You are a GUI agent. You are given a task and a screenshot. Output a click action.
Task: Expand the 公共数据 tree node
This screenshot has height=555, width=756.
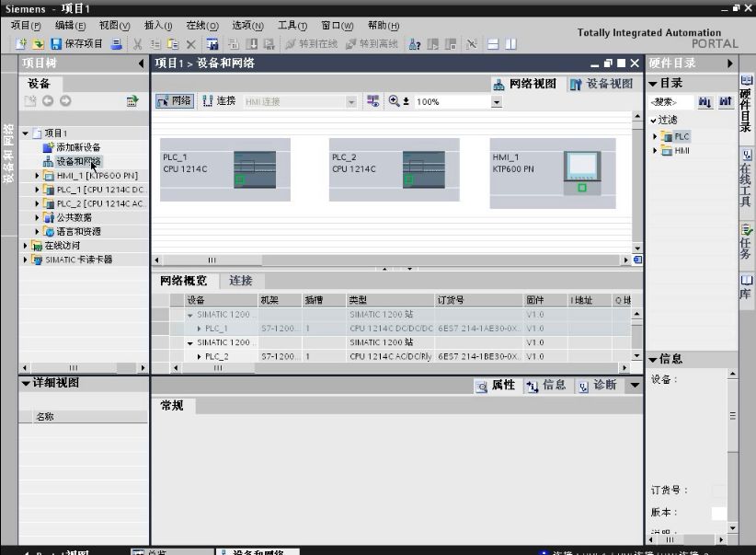pyautogui.click(x=37, y=217)
